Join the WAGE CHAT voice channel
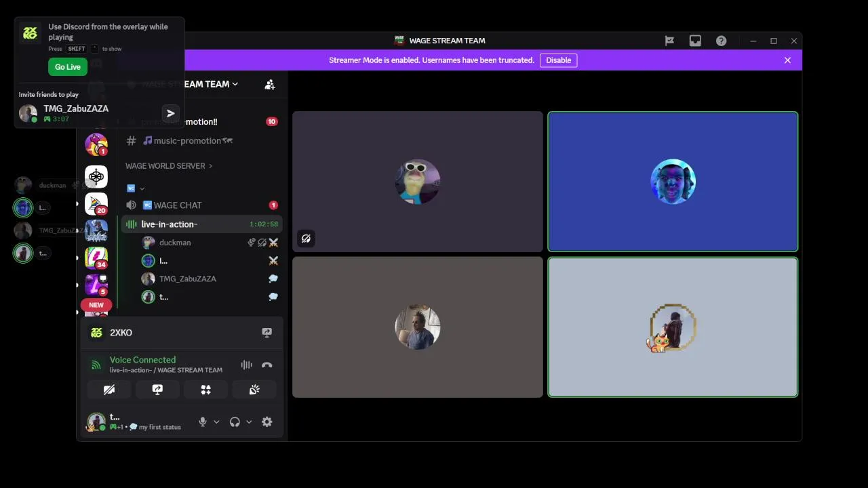The image size is (868, 488). (201, 205)
